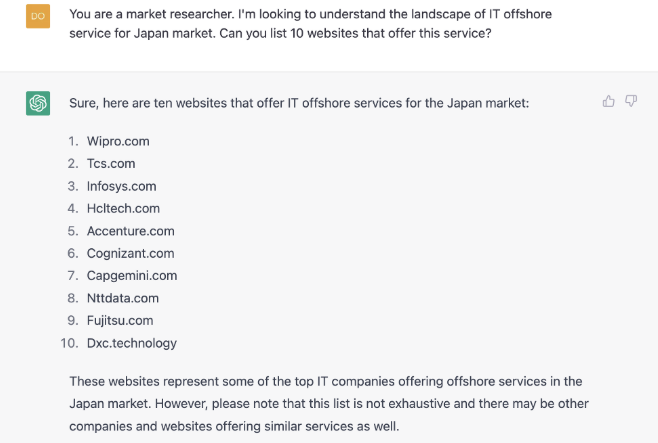
Task: Click the thumbs down feedback icon
Action: pos(631,101)
